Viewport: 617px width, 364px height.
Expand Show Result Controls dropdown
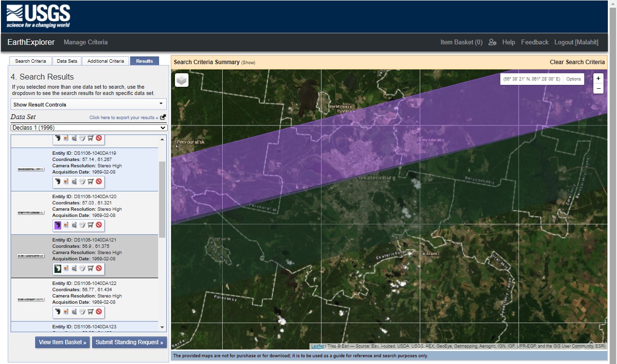(89, 104)
